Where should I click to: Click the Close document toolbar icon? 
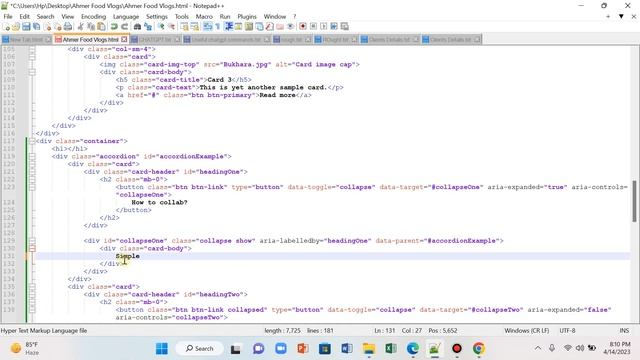[48, 27]
